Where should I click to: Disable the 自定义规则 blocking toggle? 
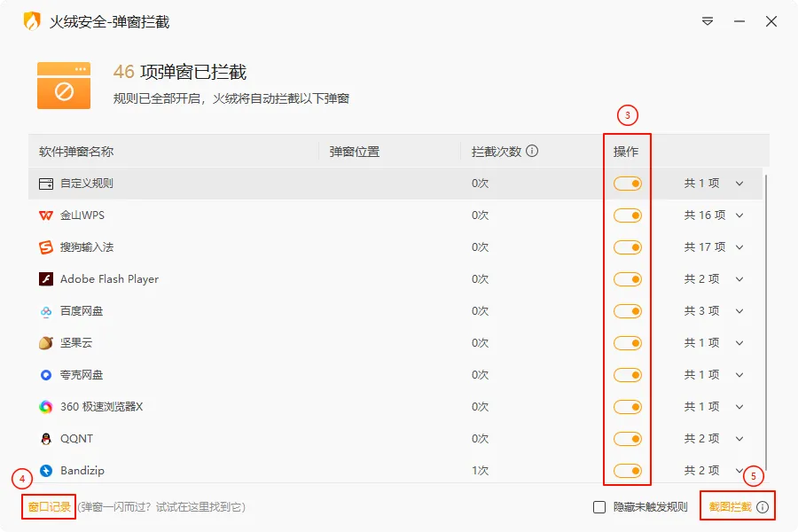coord(628,184)
